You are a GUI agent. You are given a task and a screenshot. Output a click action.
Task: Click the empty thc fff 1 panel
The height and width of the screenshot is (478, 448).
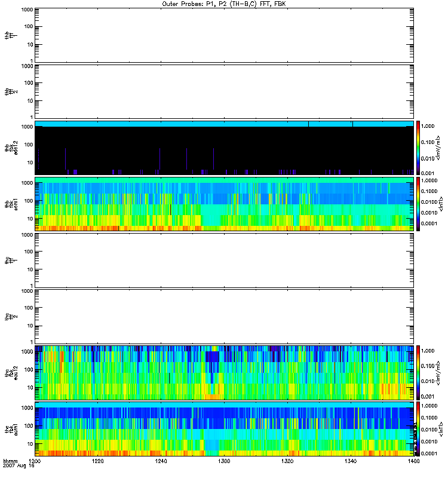(x=224, y=260)
